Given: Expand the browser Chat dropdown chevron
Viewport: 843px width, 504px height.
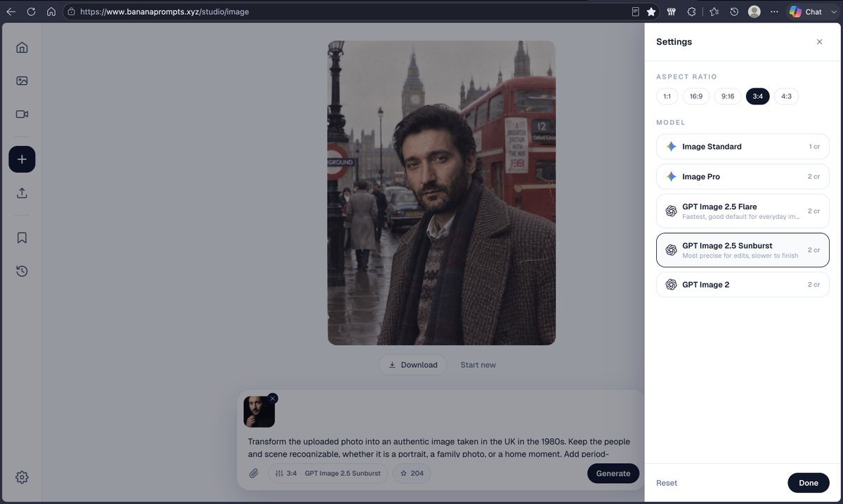Looking at the screenshot, I should pos(834,12).
